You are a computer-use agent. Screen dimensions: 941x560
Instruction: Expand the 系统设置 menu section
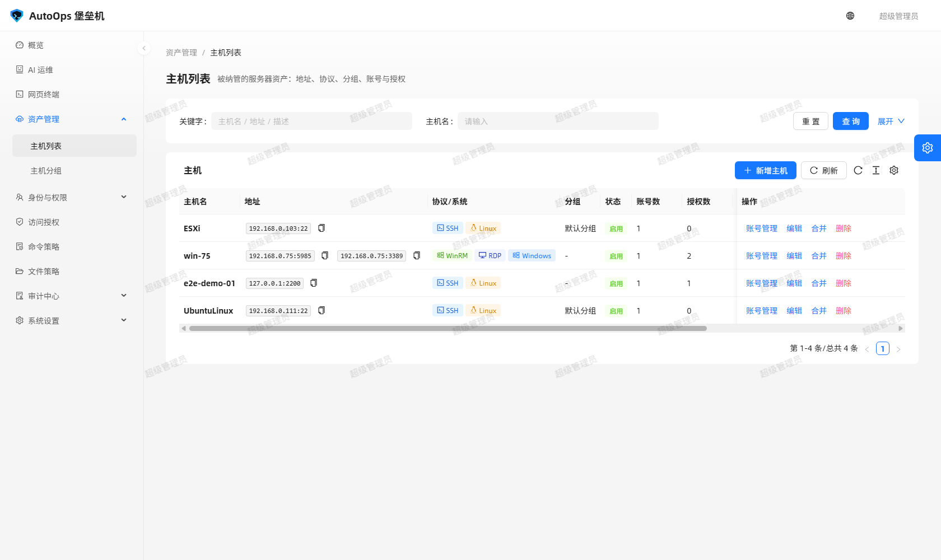coord(124,320)
